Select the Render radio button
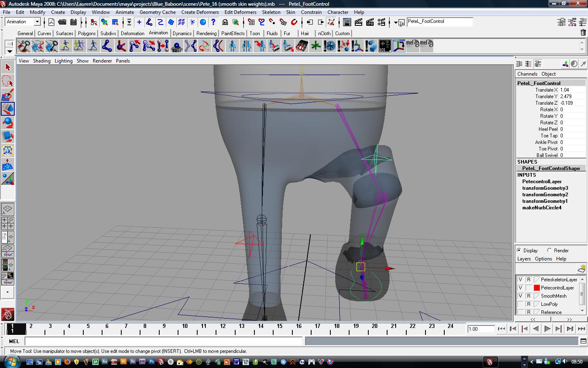The width and height of the screenshot is (588, 368). [550, 250]
